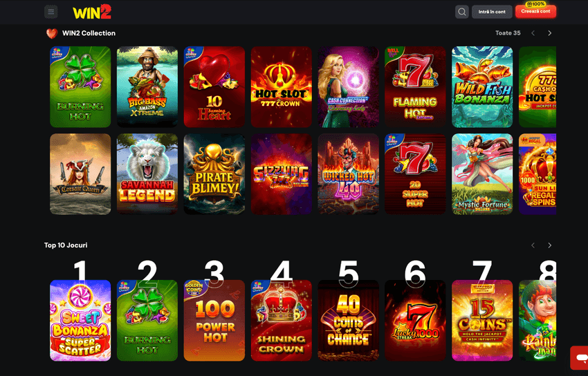
Task: Click the search magnifier icon
Action: (x=461, y=12)
